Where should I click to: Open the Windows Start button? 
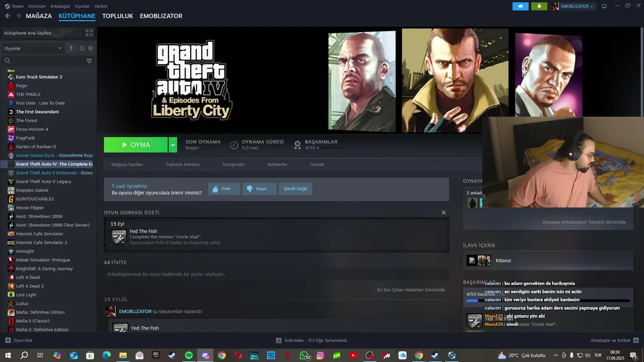pyautogui.click(x=8, y=355)
